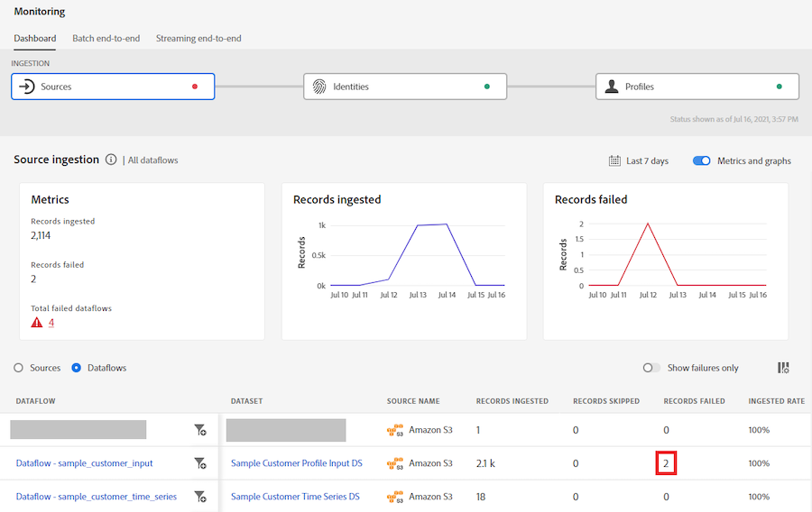Open Sample Customer Profile Input DS dataset
This screenshot has height=512, width=812.
tap(297, 463)
